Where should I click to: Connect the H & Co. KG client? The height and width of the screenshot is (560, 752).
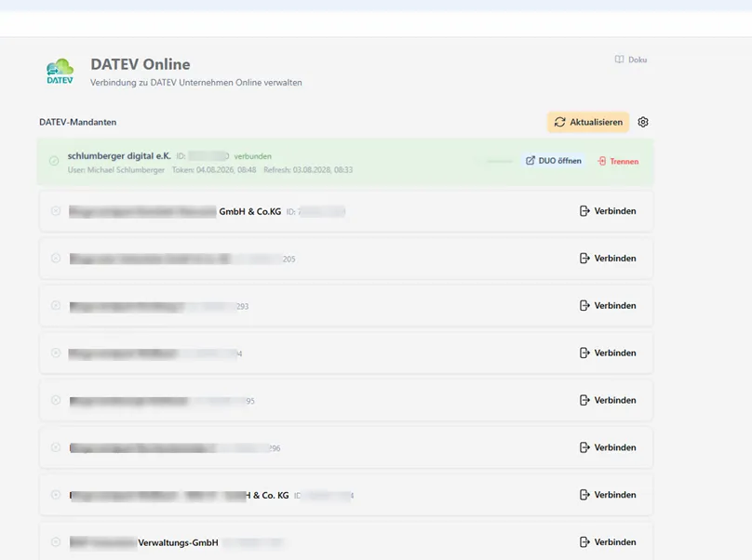pos(608,495)
